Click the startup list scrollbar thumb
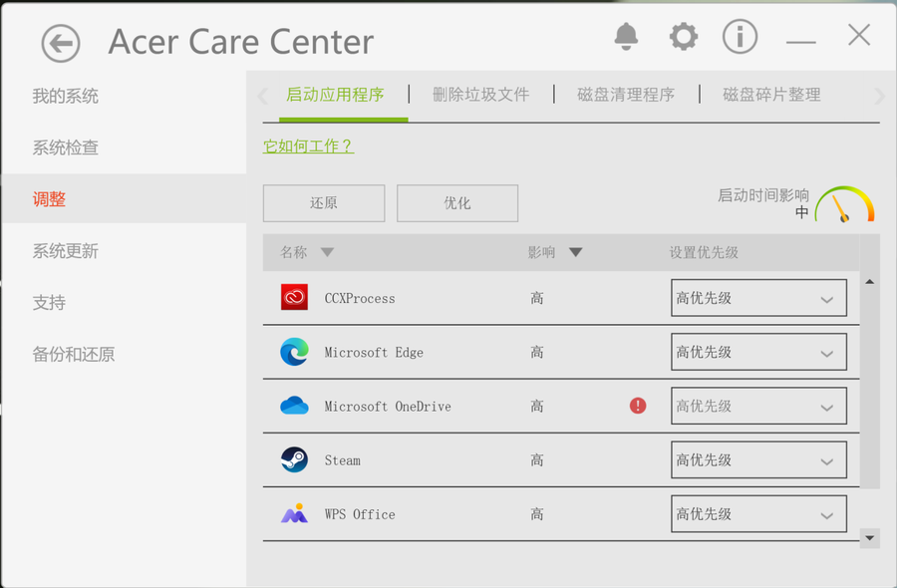 point(869,389)
